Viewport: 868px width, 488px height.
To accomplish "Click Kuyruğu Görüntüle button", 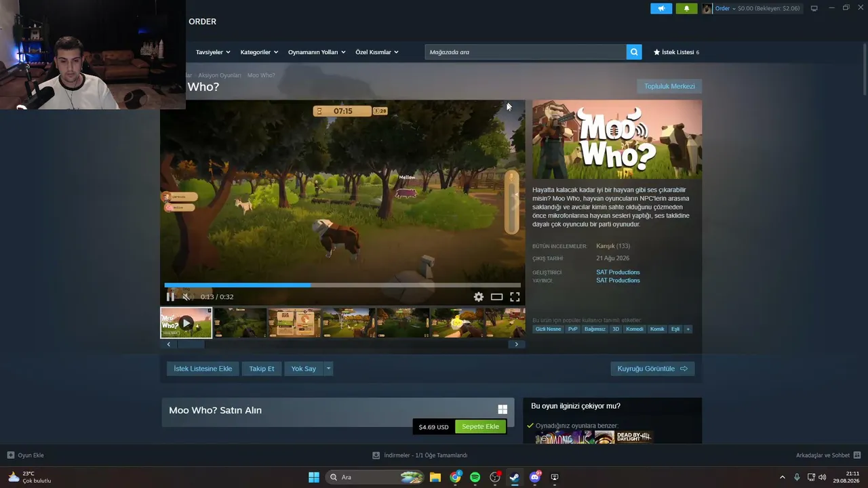I will tap(652, 369).
